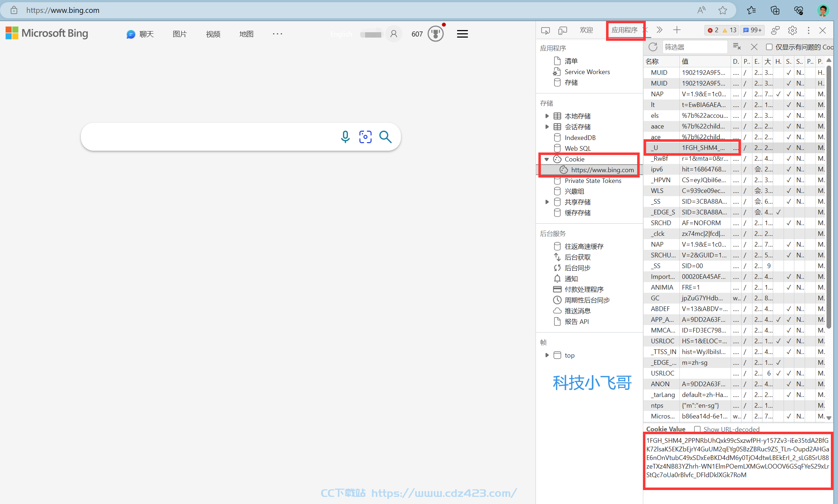The width and height of the screenshot is (838, 504).
Task: Open connected devices icon in DevTools toolbar
Action: pos(775,30)
